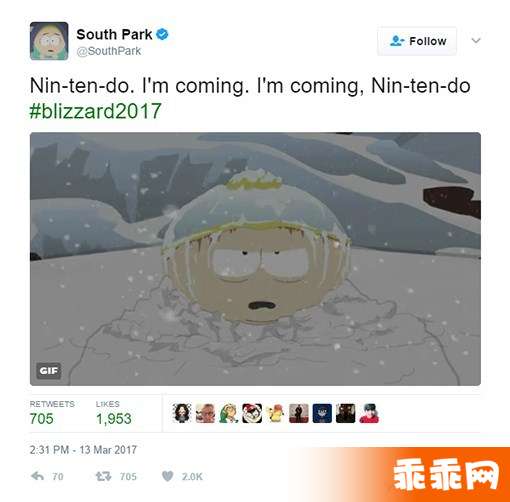The image size is (510, 502).
Task: View the 1,953 likes list
Action: click(114, 413)
